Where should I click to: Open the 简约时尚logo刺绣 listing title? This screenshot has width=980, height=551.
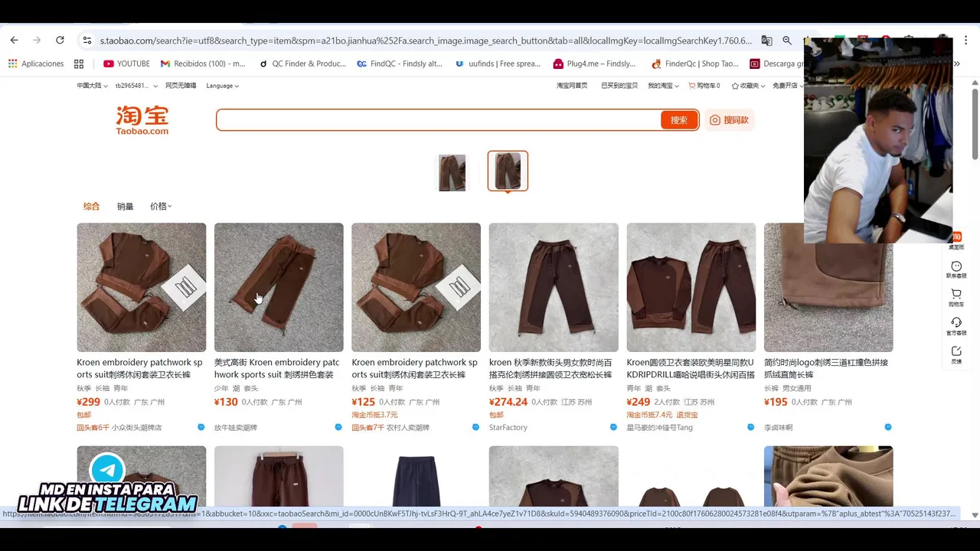pos(826,369)
